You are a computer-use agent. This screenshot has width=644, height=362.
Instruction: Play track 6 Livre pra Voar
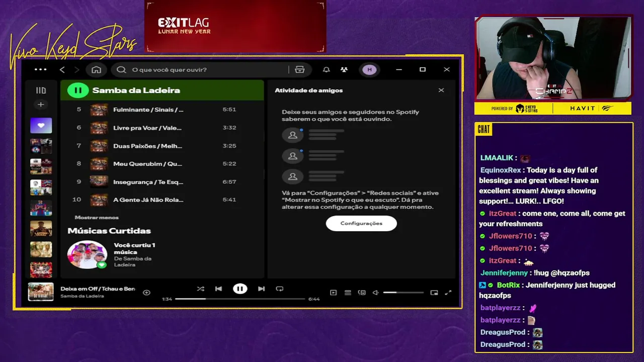[162, 128]
